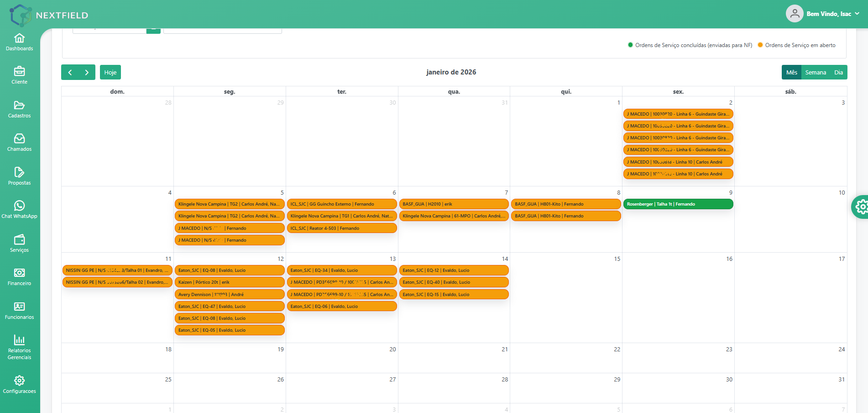Open the floating settings gear on right edge
Screen dimensions: 868x413
click(x=861, y=207)
